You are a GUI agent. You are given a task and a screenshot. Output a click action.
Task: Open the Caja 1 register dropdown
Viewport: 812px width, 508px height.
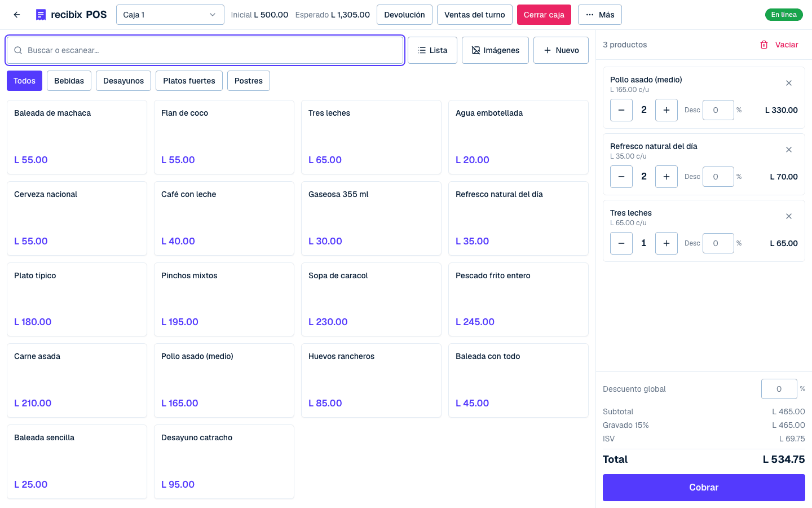[x=170, y=15]
